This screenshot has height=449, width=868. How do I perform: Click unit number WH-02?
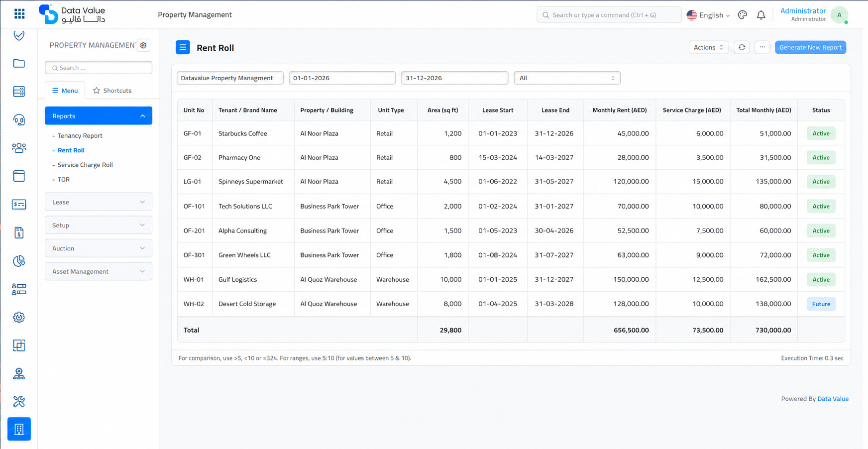(194, 304)
